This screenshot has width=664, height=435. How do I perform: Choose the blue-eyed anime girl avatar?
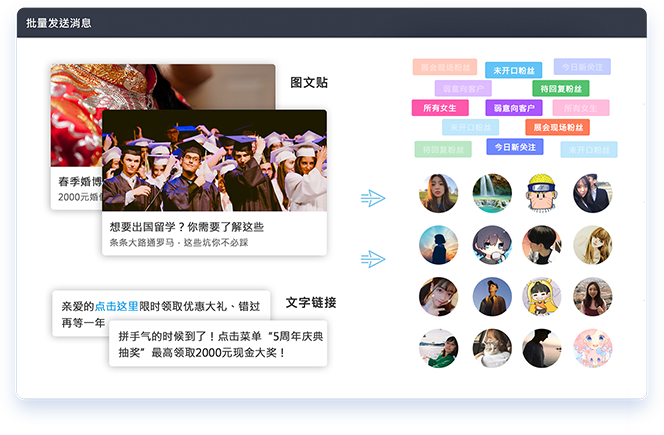(x=492, y=245)
